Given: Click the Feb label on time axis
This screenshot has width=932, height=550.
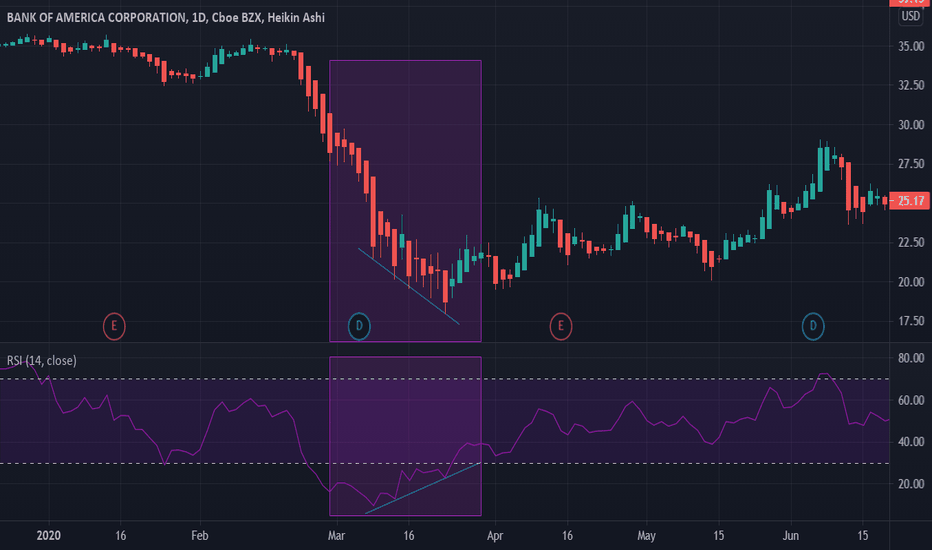Looking at the screenshot, I should click(x=200, y=536).
